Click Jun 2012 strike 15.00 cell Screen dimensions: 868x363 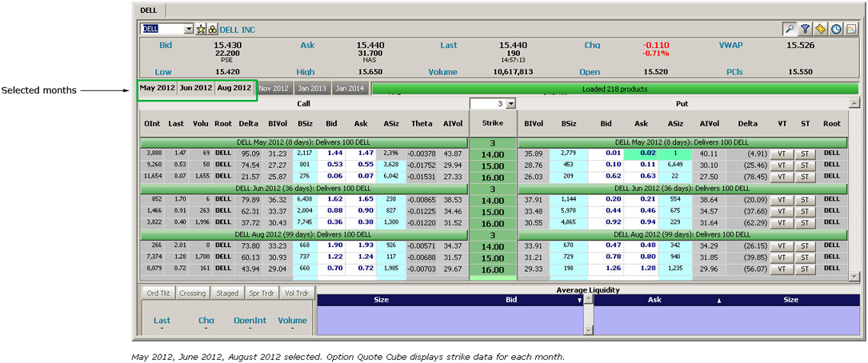tap(492, 211)
